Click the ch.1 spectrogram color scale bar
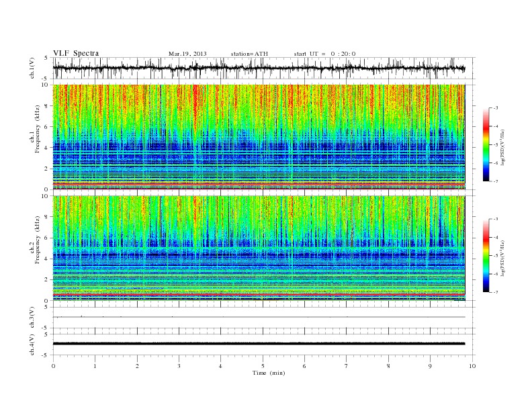Screen dimensions: 532x411 coord(486,144)
